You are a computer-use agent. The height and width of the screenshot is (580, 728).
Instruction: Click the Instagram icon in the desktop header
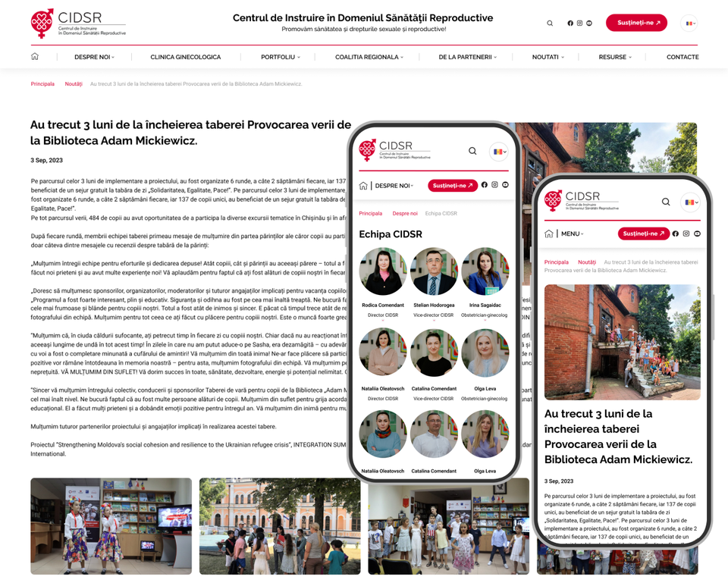(x=579, y=24)
